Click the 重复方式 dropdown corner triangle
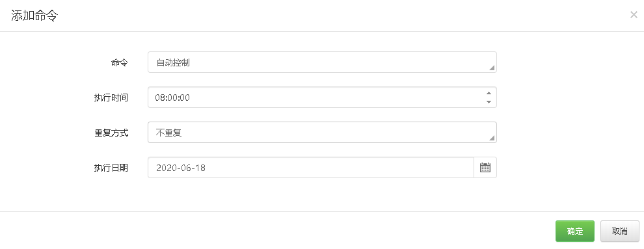The width and height of the screenshot is (644, 249). pyautogui.click(x=491, y=138)
